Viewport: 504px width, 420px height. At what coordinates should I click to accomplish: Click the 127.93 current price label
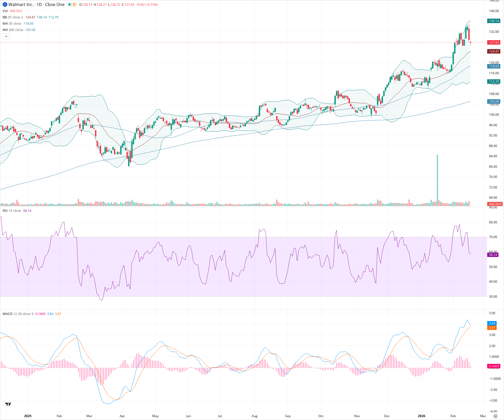494,42
